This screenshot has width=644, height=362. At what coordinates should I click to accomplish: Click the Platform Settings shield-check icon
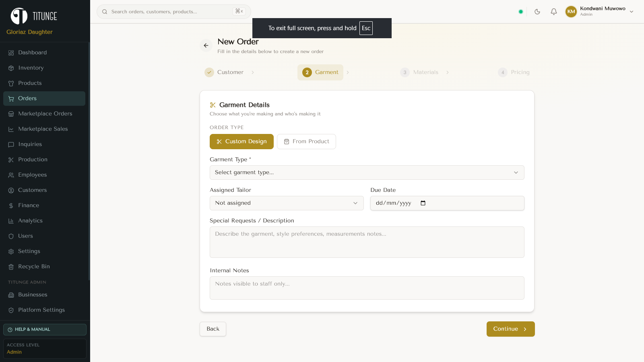(11, 310)
